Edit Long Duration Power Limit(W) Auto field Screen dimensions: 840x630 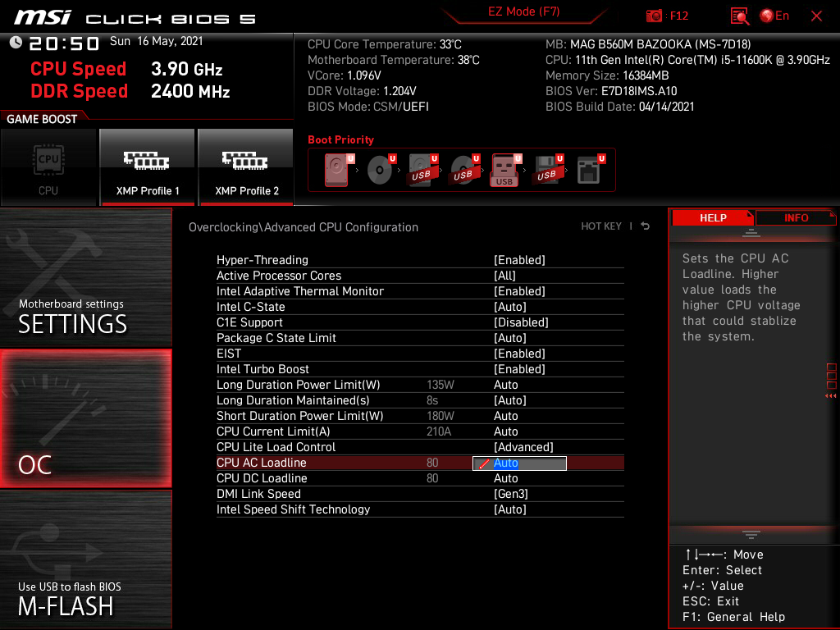[x=505, y=385]
